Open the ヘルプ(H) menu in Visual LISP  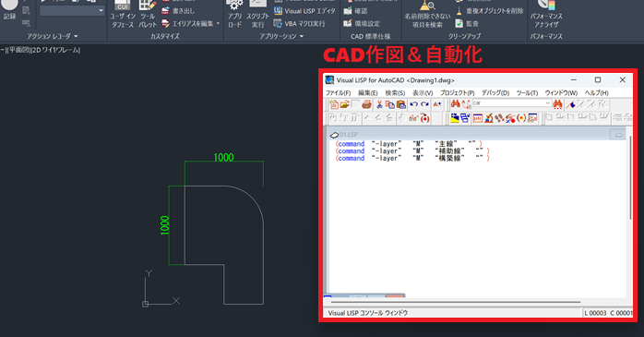(x=596, y=93)
